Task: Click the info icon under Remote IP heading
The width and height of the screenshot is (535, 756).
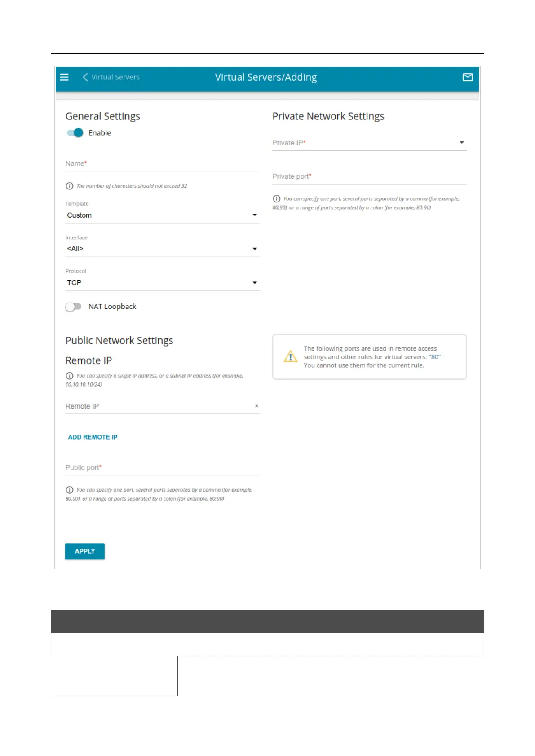Action: click(x=70, y=376)
